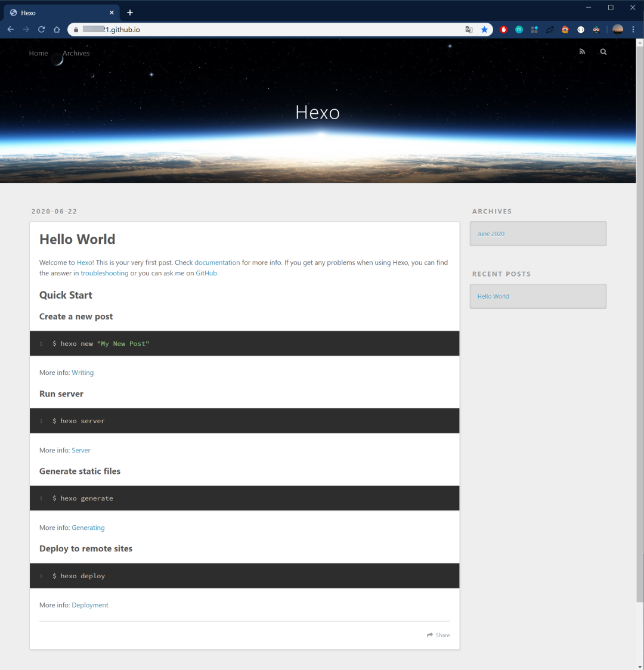Open the GitHub link
The image size is (644, 670).
206,273
